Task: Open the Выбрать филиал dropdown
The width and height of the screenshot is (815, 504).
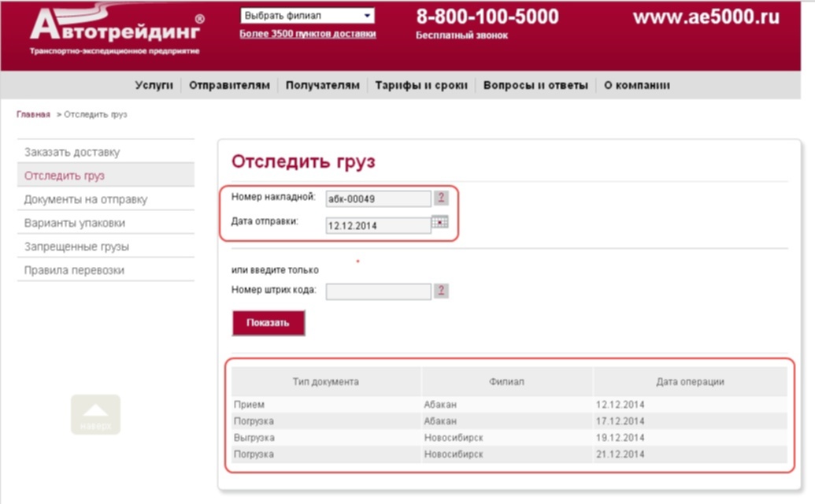Action: click(x=306, y=16)
